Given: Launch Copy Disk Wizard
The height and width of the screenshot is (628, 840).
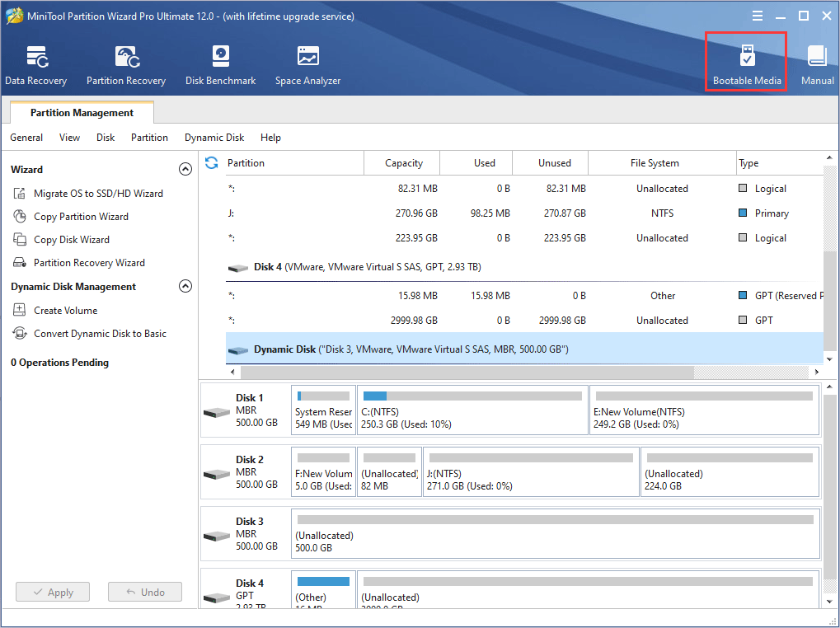Looking at the screenshot, I should (72, 240).
